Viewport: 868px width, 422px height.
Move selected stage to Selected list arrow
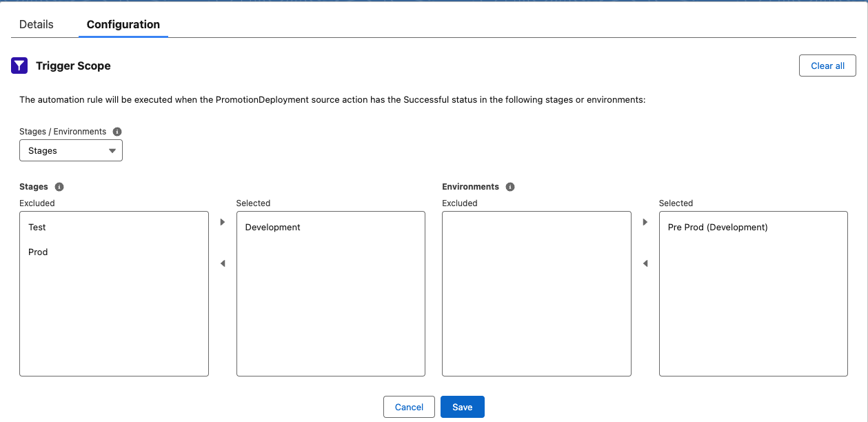pyautogui.click(x=222, y=222)
